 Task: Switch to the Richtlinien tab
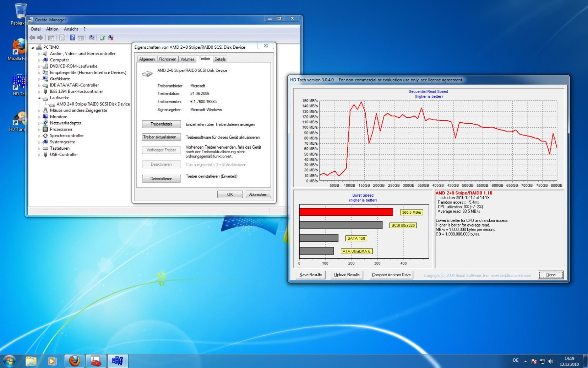tap(168, 59)
